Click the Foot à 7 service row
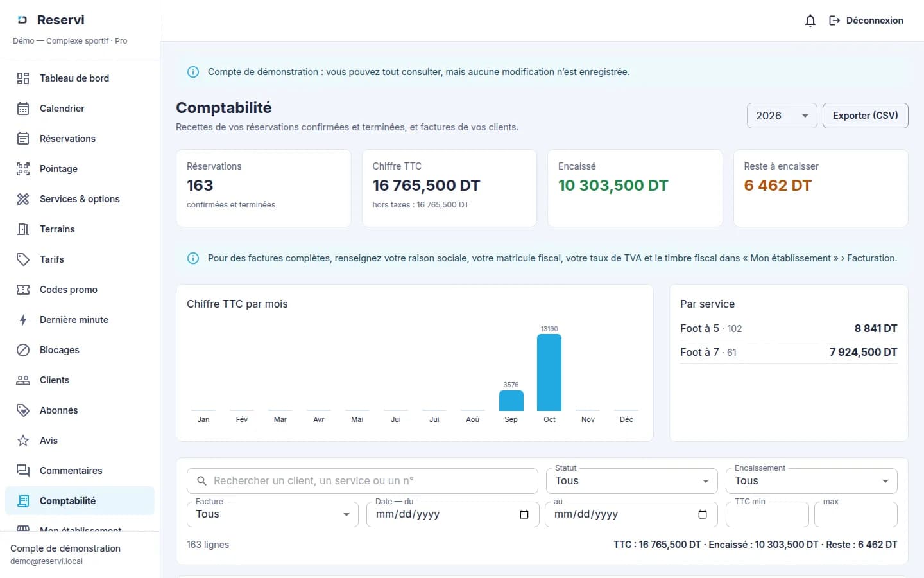Viewport: 924px width, 578px height. pos(789,352)
